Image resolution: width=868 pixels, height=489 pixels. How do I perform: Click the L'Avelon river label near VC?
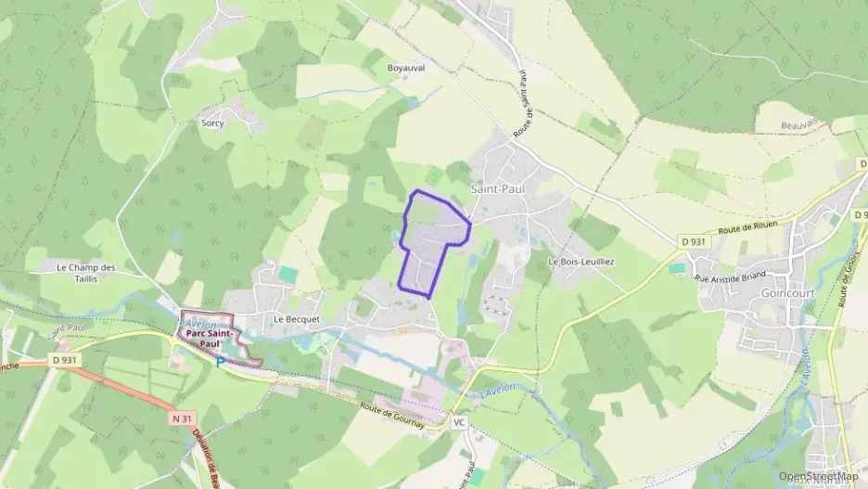tap(498, 391)
